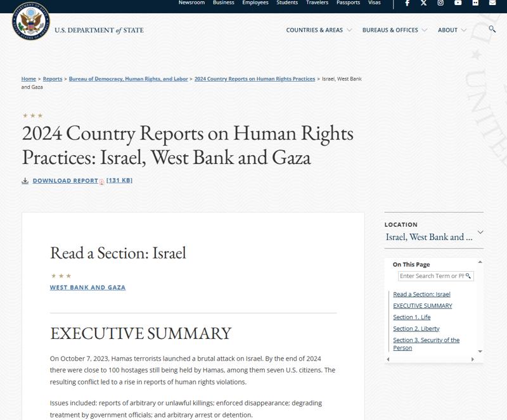Open the Visas top link
This screenshot has width=507, height=420.
coord(375,3)
